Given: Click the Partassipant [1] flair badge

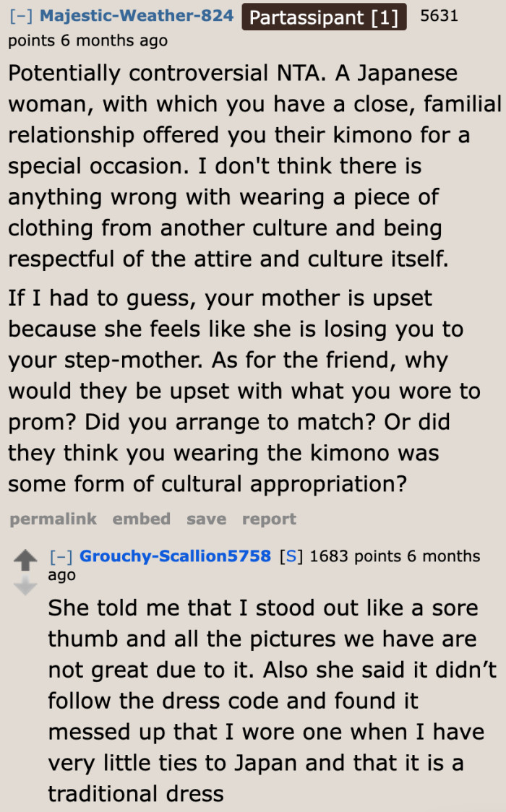Looking at the screenshot, I should click(x=324, y=17).
